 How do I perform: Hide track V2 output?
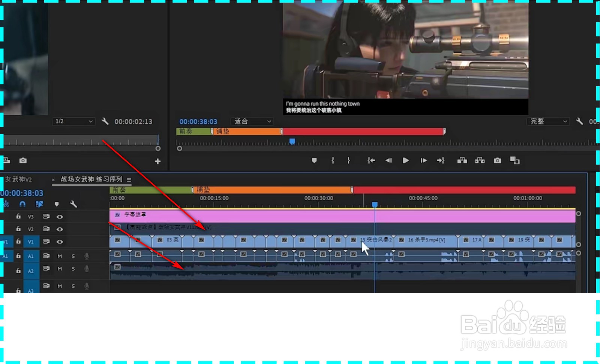tap(60, 229)
